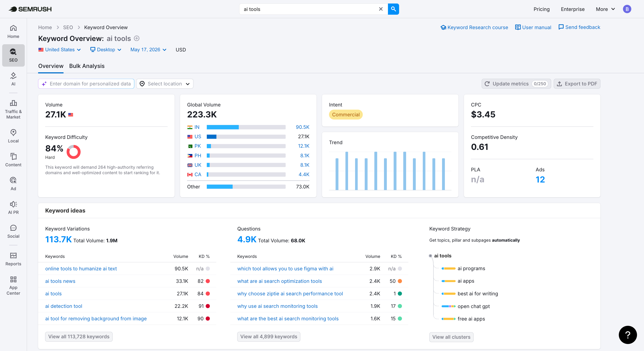Click the plus icon beside ai tools title
644x351 pixels.
coord(136,39)
